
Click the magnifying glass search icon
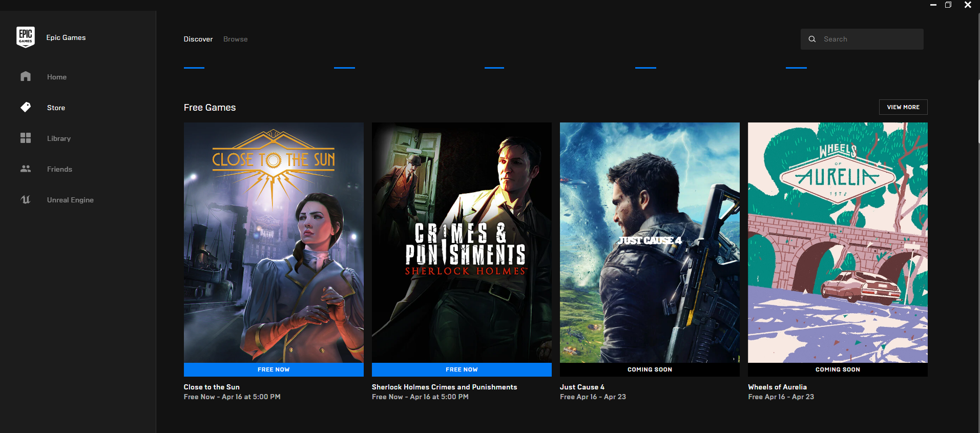812,39
